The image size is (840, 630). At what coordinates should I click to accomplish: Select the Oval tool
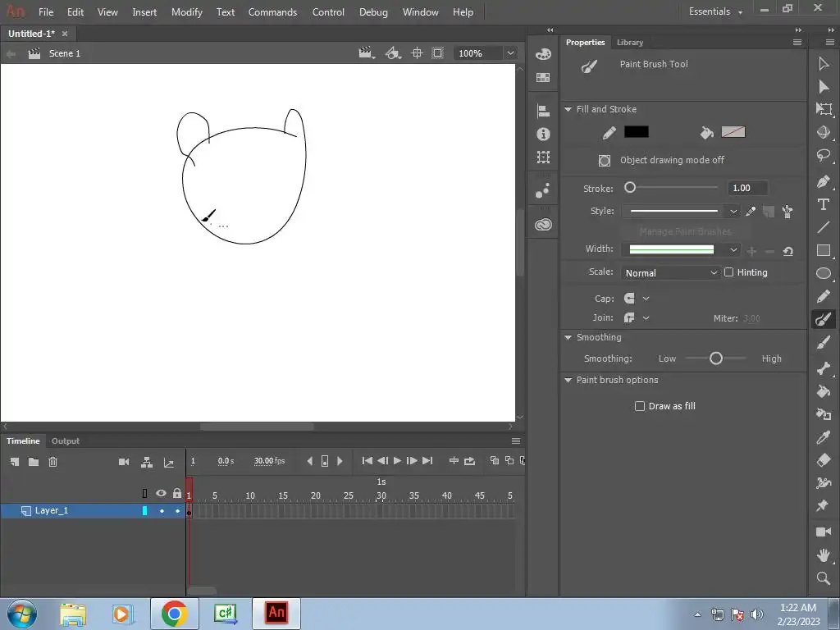(824, 274)
